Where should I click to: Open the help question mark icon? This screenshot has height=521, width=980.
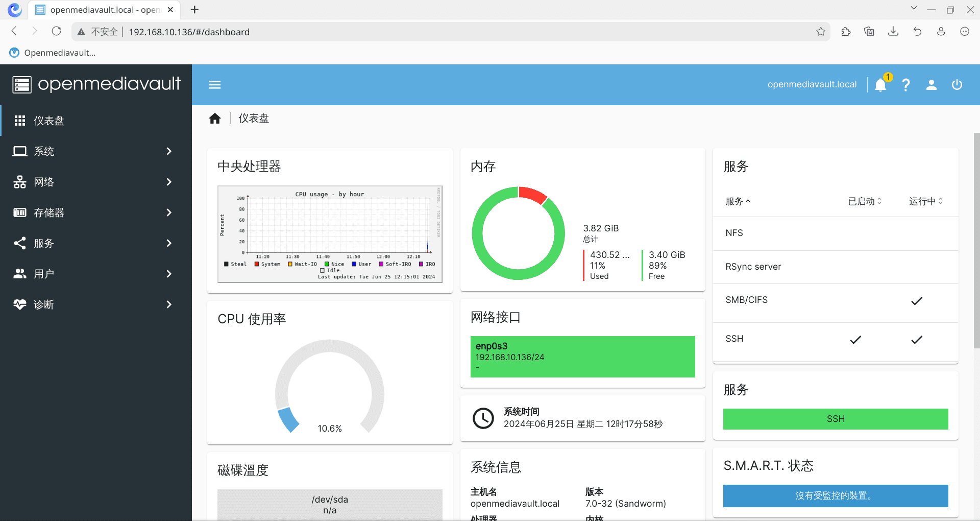pyautogui.click(x=905, y=85)
